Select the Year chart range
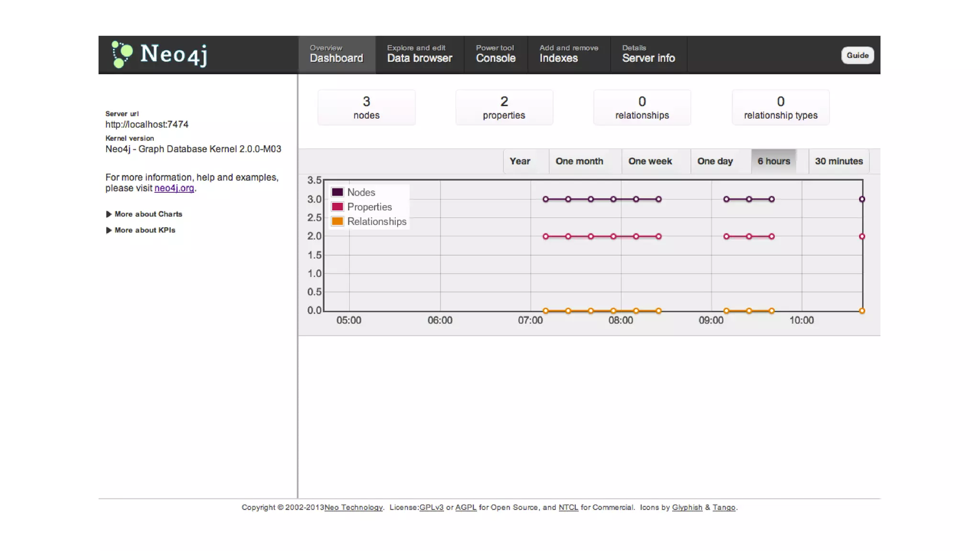Image resolution: width=980 pixels, height=551 pixels. (520, 161)
